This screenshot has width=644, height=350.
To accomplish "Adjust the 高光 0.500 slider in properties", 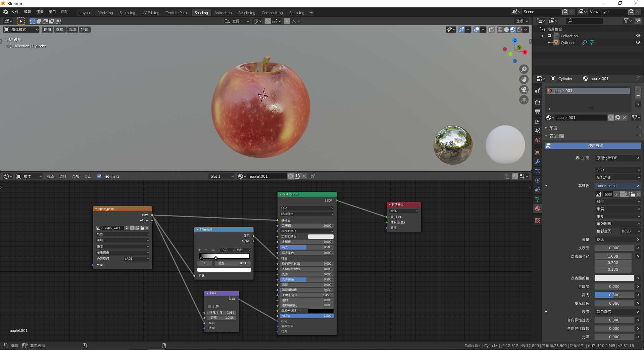I will tap(614, 295).
